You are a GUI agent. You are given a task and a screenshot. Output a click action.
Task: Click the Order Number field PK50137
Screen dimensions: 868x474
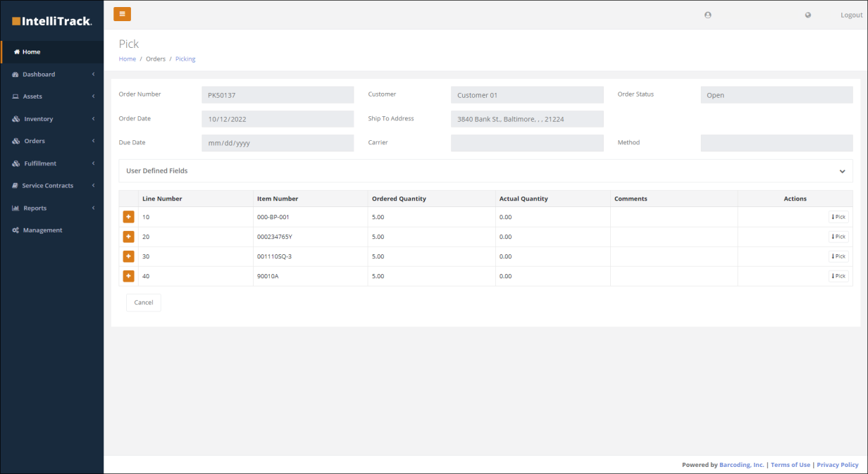point(278,95)
